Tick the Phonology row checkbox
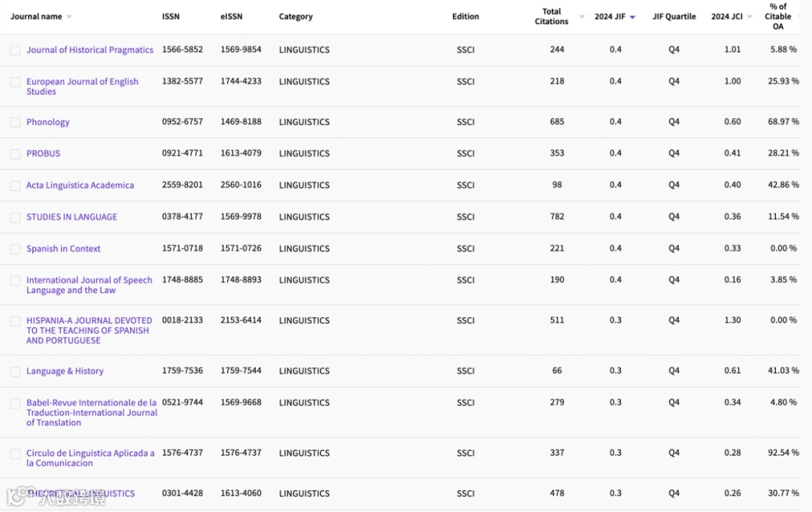The width and height of the screenshot is (812, 512). (16, 123)
